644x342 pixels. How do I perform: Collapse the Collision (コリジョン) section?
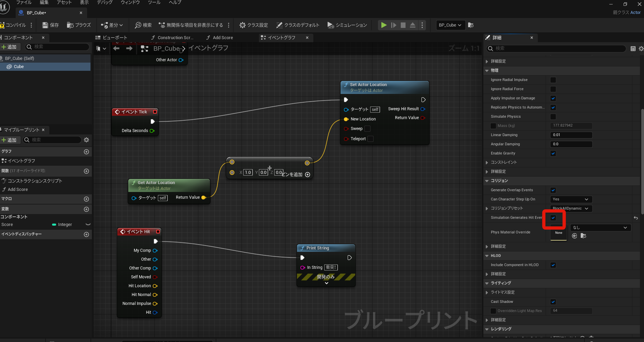point(487,181)
